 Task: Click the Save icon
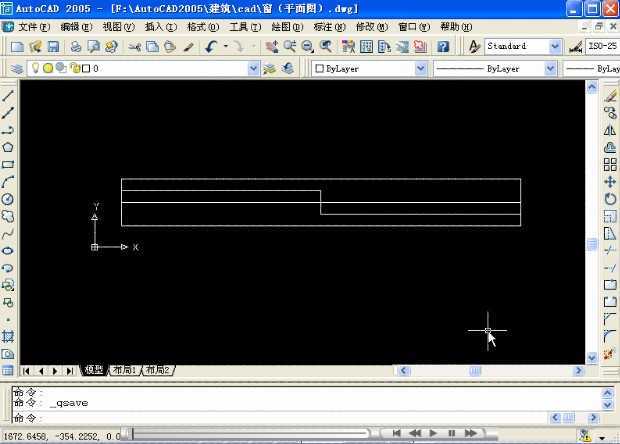coord(53,47)
